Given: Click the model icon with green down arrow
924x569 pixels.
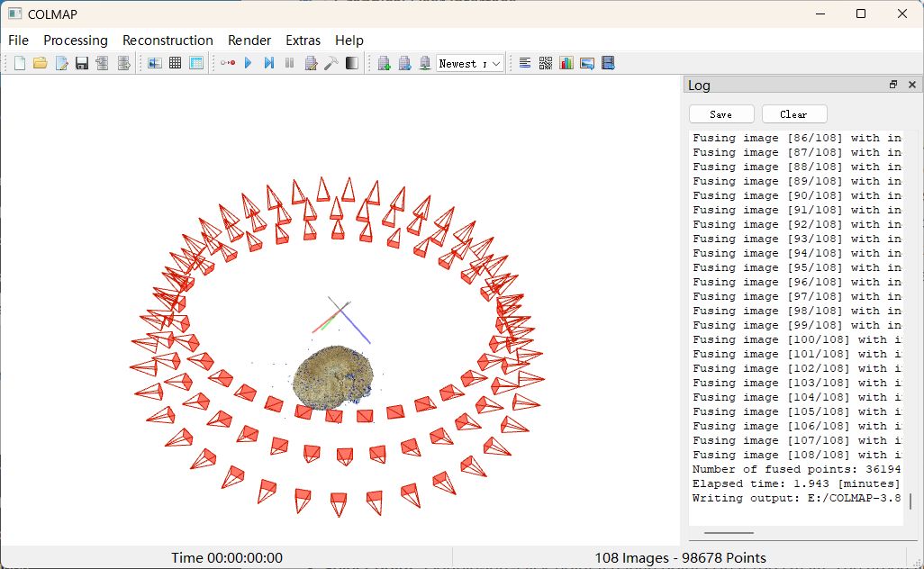Looking at the screenshot, I should click(425, 63).
